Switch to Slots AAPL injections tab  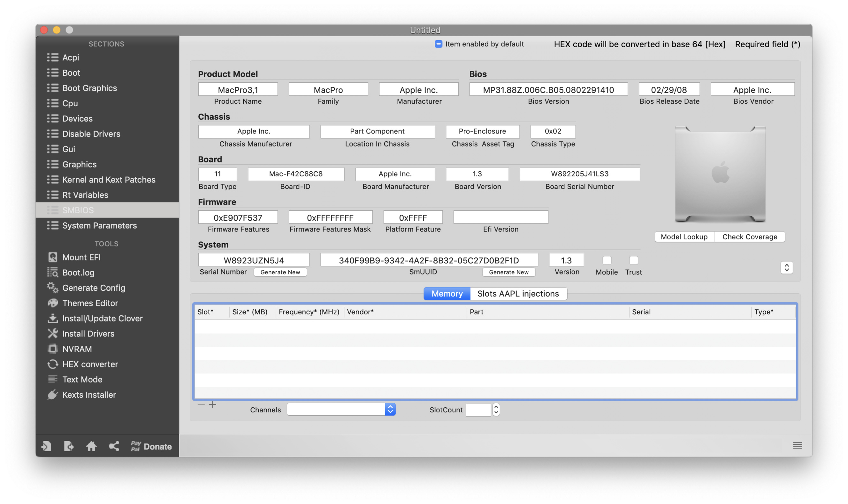click(x=518, y=293)
